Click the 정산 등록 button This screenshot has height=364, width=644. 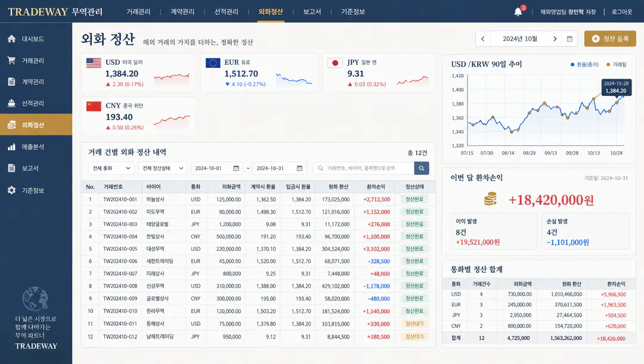click(x=610, y=39)
